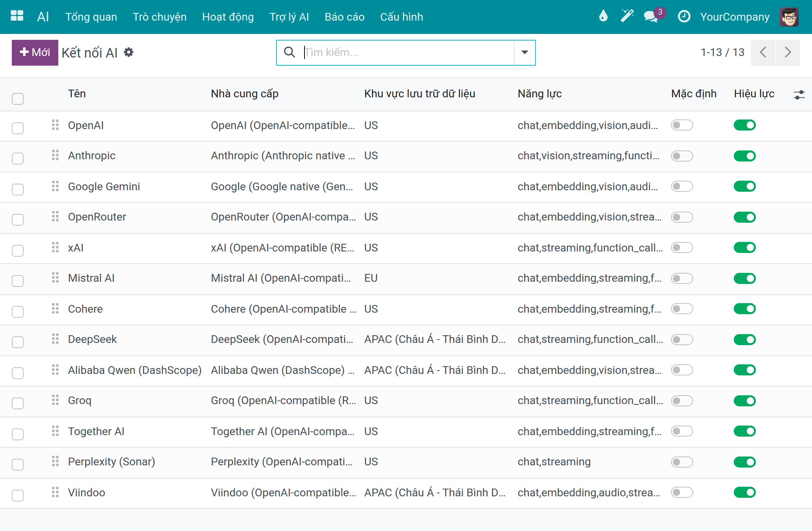Open the main apps grid menu

pyautogui.click(x=17, y=16)
